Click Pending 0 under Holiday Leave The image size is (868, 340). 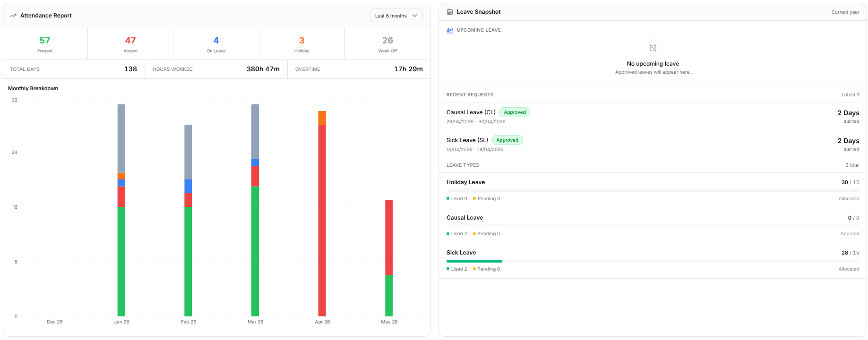tap(487, 199)
